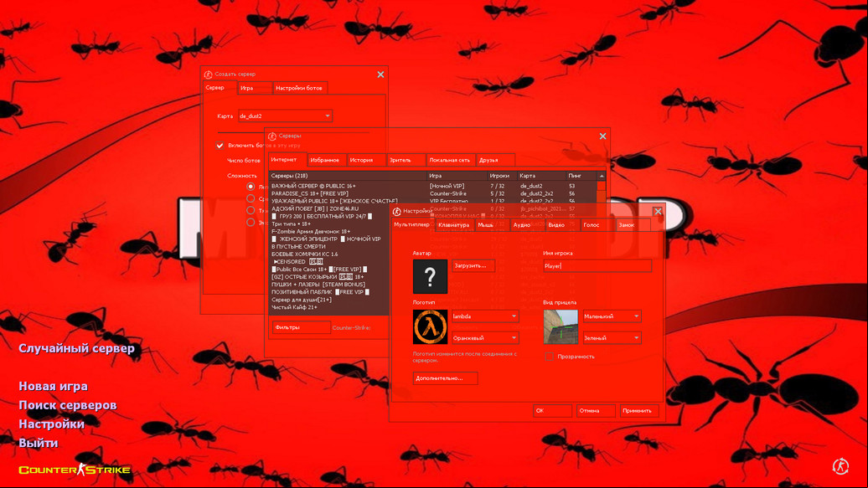868x488 pixels.
Task: Select server row ВАЖНЫЙ СЕРВЕР © PUBLIC 16+
Action: point(433,187)
